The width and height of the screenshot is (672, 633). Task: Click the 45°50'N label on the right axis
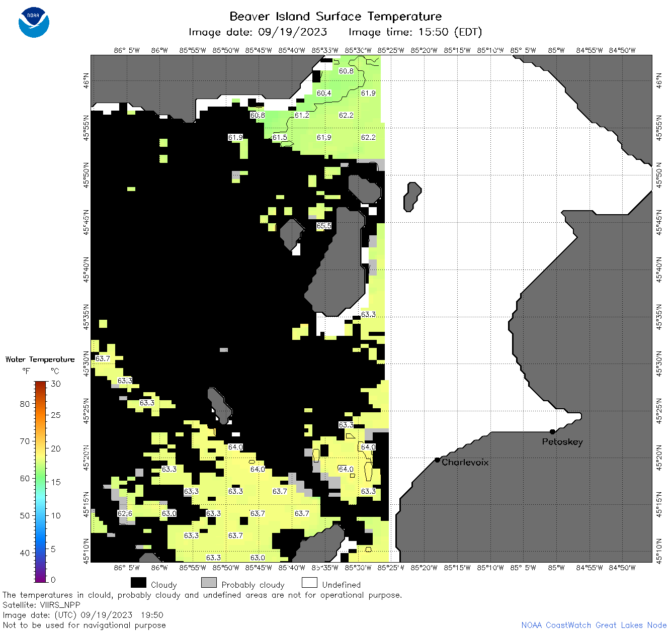pyautogui.click(x=659, y=175)
